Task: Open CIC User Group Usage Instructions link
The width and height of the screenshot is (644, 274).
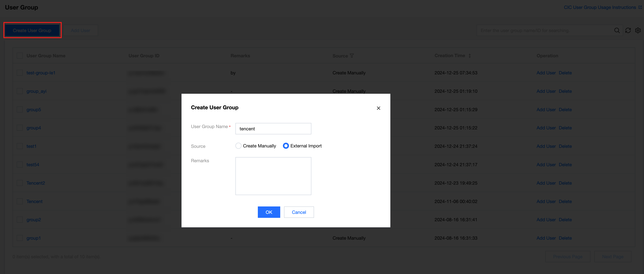Action: 600,7
